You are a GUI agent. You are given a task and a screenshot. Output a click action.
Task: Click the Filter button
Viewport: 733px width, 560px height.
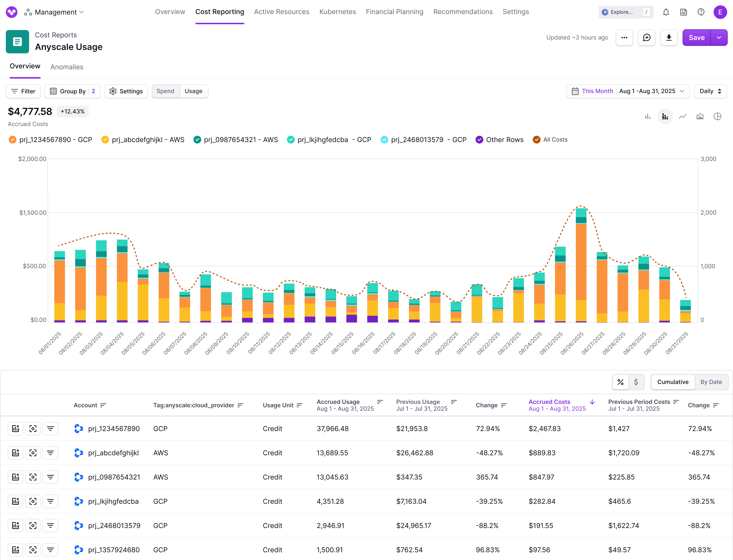(23, 91)
